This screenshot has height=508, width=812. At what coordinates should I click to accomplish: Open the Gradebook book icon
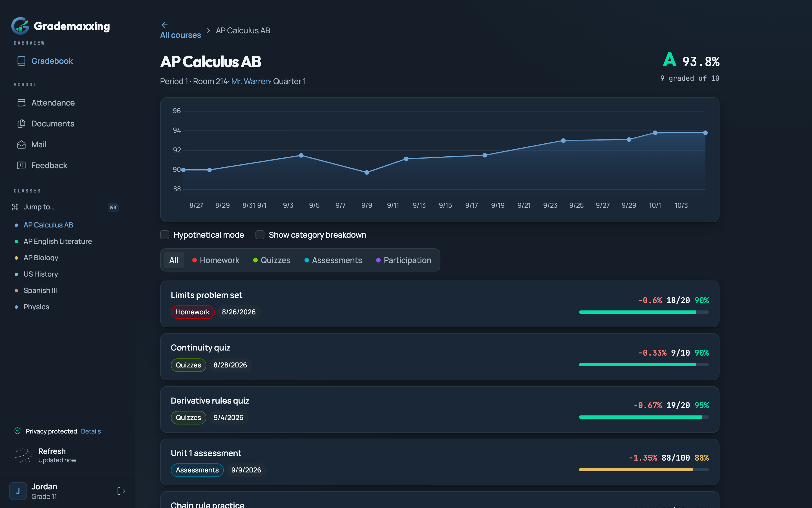pos(21,61)
